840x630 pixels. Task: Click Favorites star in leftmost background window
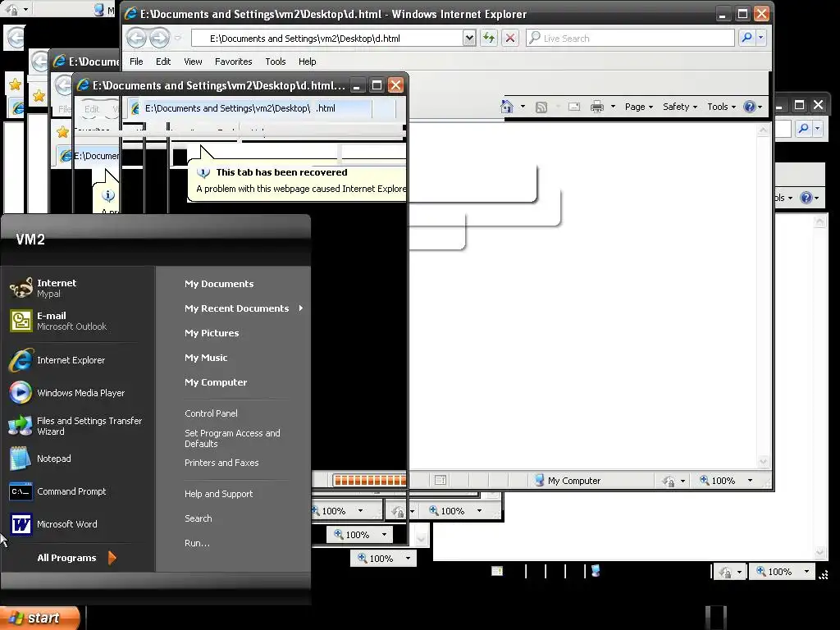point(15,84)
